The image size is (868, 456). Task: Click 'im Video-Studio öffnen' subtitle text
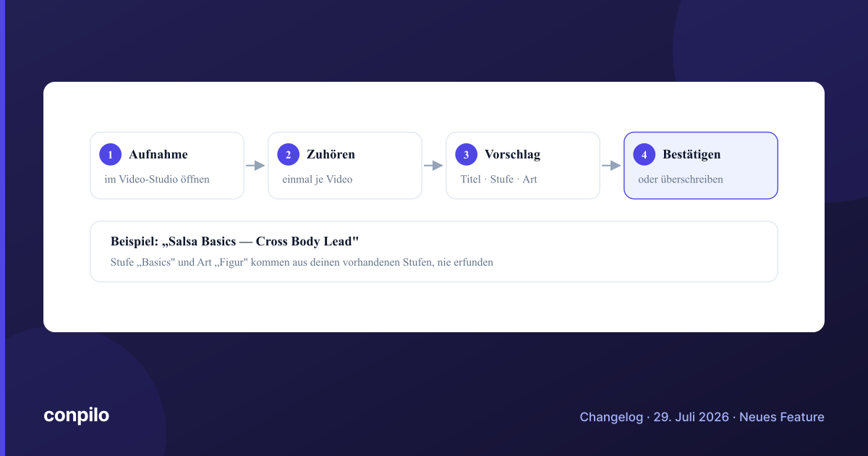tap(157, 179)
